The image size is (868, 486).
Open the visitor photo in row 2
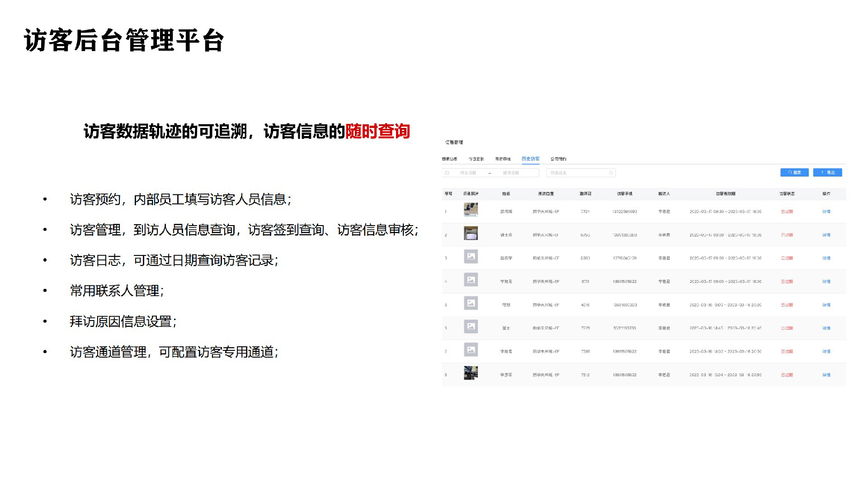pyautogui.click(x=471, y=233)
